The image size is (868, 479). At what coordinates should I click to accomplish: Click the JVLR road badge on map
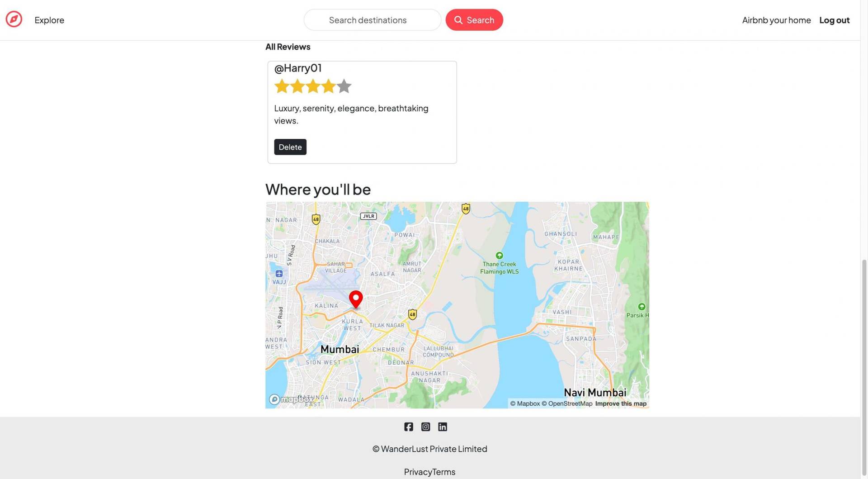(x=368, y=216)
